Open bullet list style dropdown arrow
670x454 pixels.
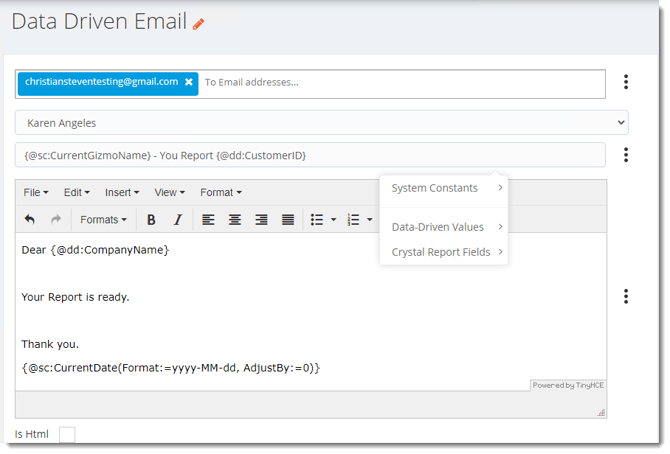click(334, 220)
